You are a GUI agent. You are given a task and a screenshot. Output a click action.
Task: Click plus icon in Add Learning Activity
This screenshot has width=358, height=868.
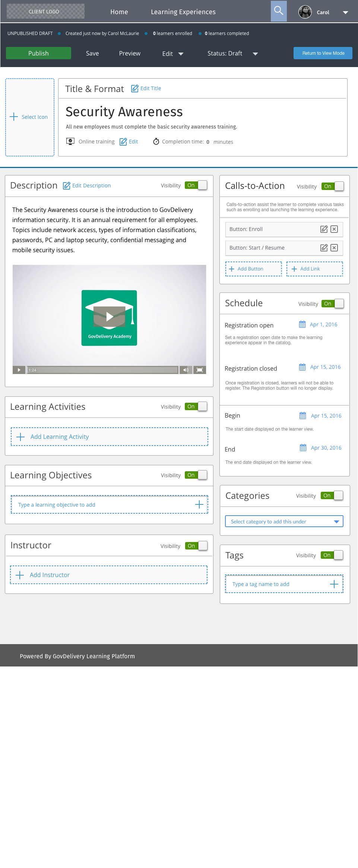(x=20, y=437)
